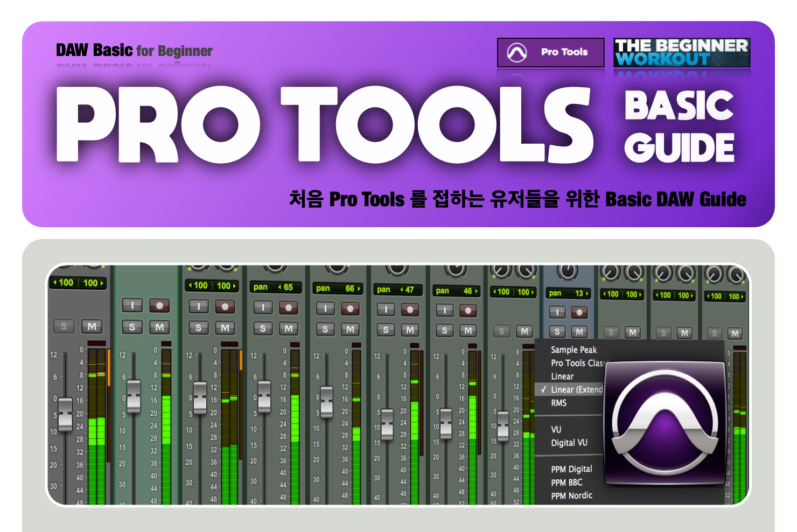Solo the second channel strip
The width and height of the screenshot is (797, 532).
tap(132, 327)
